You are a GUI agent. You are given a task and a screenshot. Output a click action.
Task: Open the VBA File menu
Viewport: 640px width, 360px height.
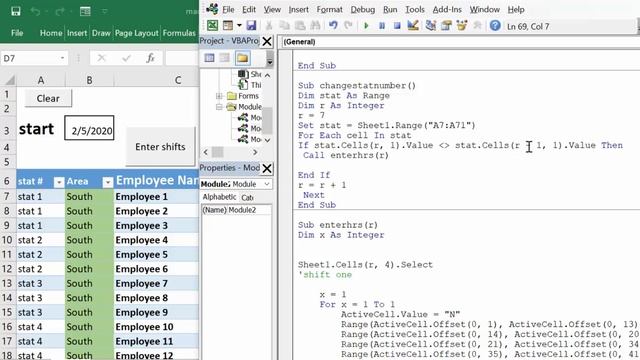tap(228, 9)
